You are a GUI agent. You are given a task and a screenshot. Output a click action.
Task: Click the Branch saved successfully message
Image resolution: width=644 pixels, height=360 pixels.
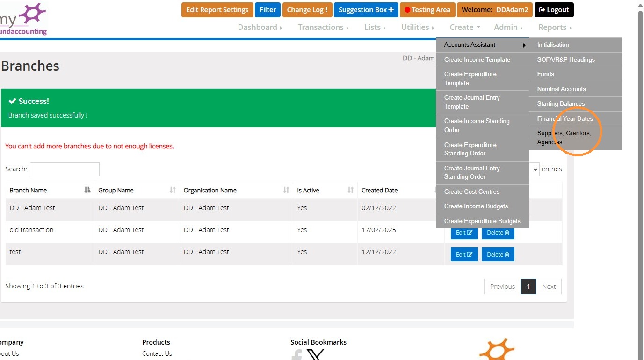click(48, 115)
